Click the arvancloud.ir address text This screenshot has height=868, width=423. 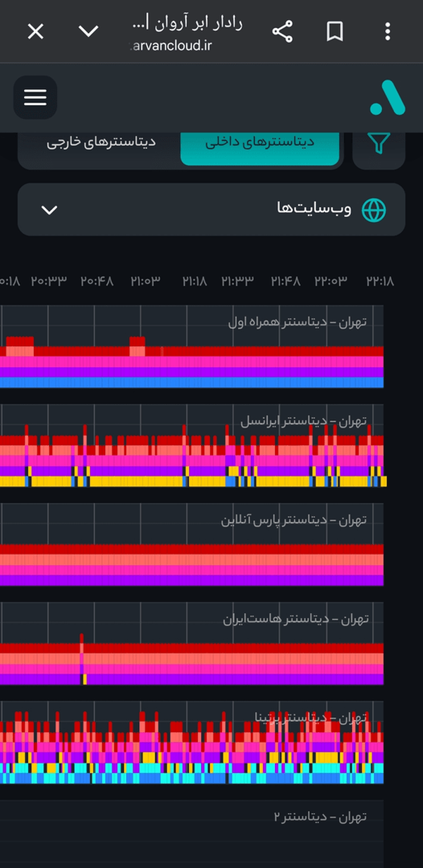(171, 46)
